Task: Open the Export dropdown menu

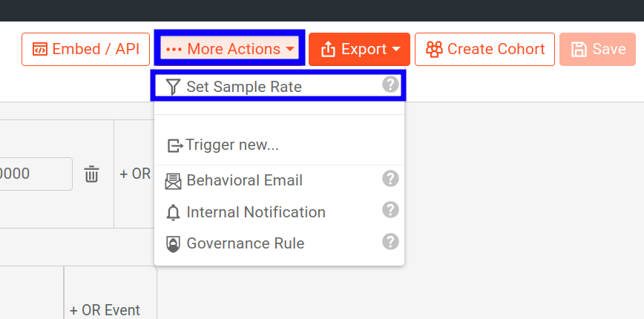Action: tap(360, 50)
